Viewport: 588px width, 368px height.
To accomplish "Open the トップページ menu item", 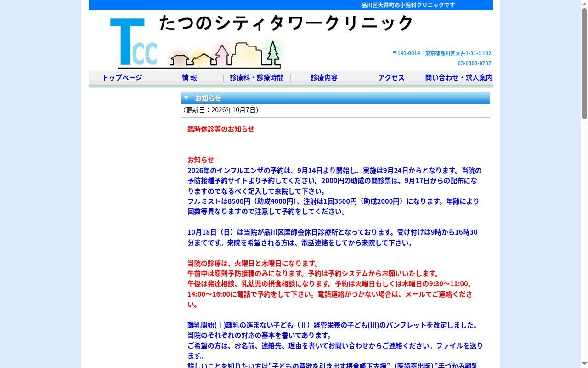I will point(122,78).
